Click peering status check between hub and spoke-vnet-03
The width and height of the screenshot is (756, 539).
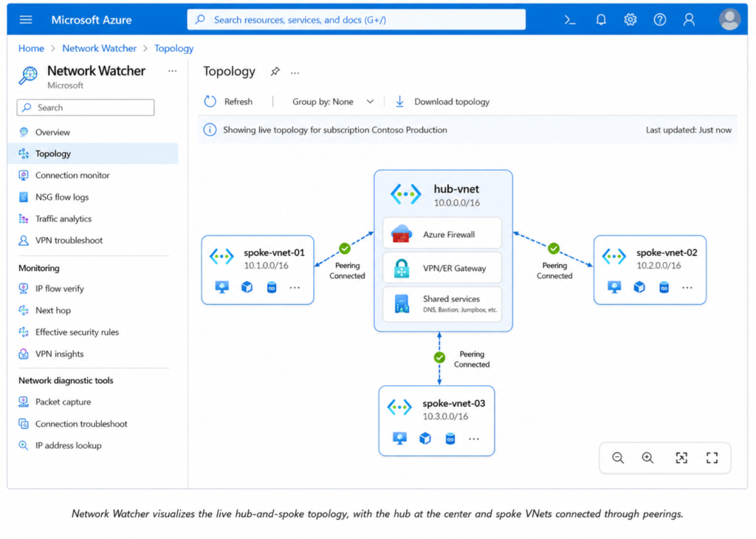tap(439, 357)
